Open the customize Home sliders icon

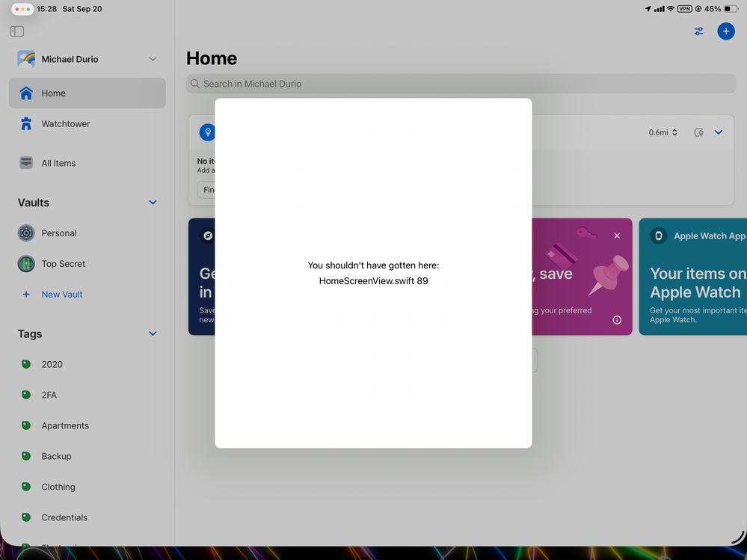(x=698, y=31)
